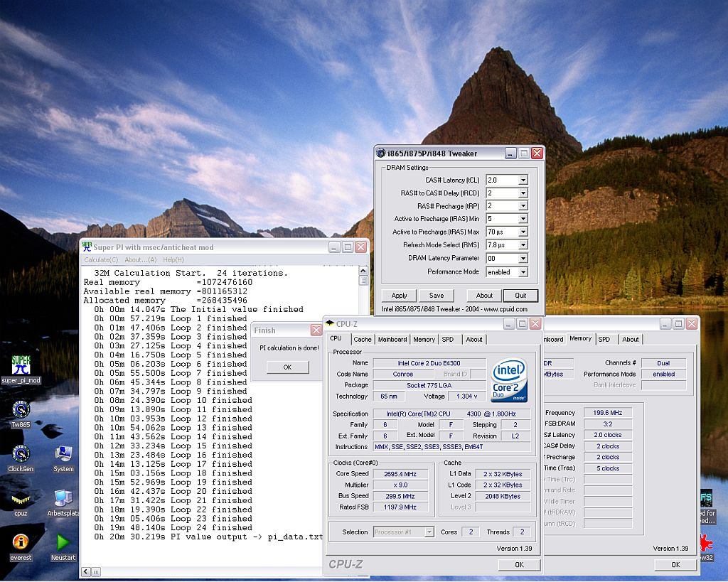This screenshot has width=728, height=582.
Task: Click OK in the front CPU-Z window
Action: pos(519,565)
